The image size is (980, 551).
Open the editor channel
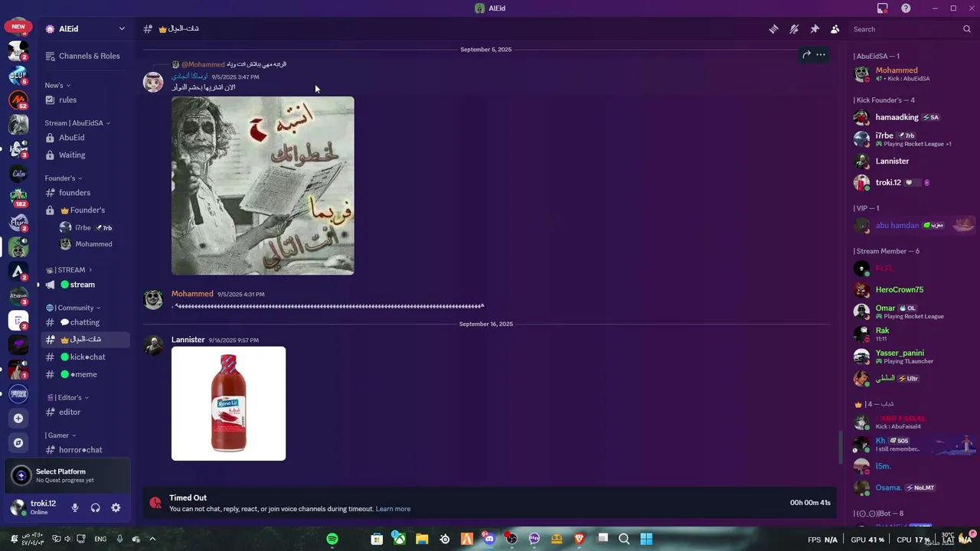85,412
